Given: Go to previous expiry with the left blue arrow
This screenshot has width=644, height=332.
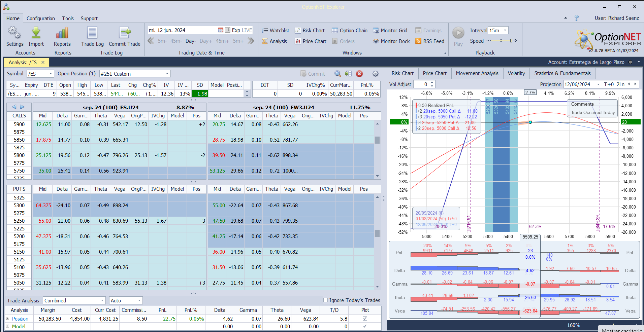Looking at the screenshot, I should pyautogui.click(x=14, y=107).
